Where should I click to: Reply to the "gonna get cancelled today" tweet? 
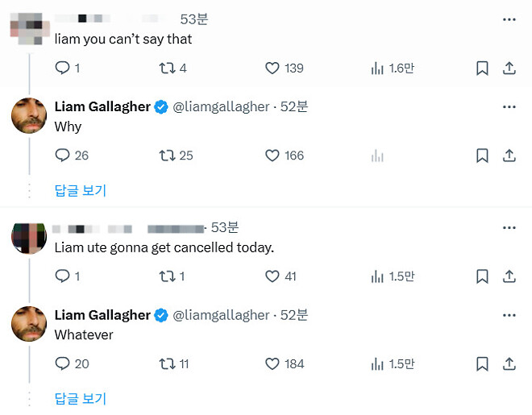(63, 276)
